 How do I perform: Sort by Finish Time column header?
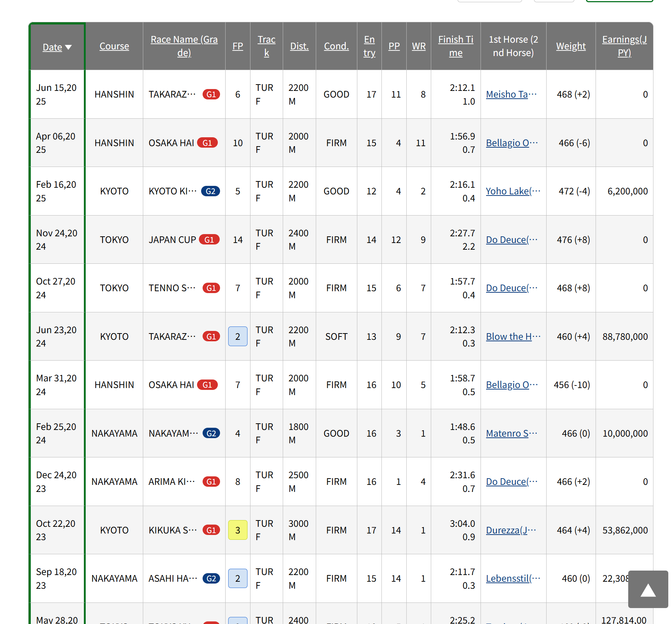[x=456, y=46]
